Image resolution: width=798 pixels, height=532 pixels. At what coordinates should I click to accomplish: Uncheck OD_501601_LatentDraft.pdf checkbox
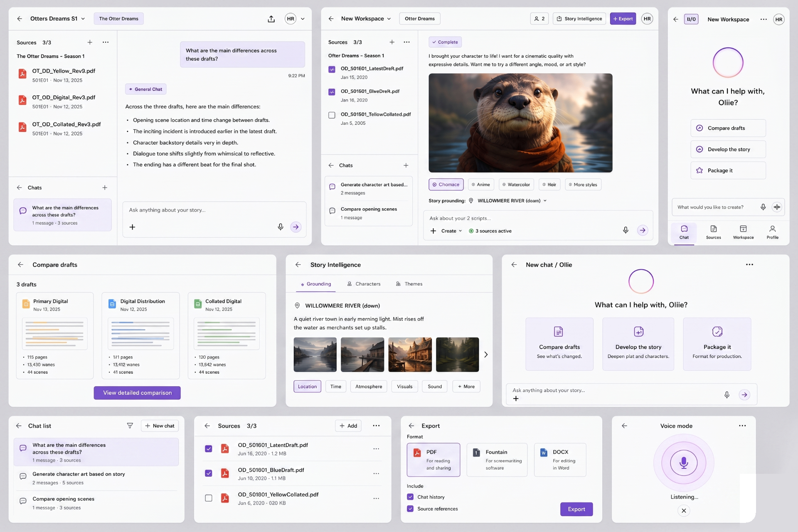tap(209, 449)
